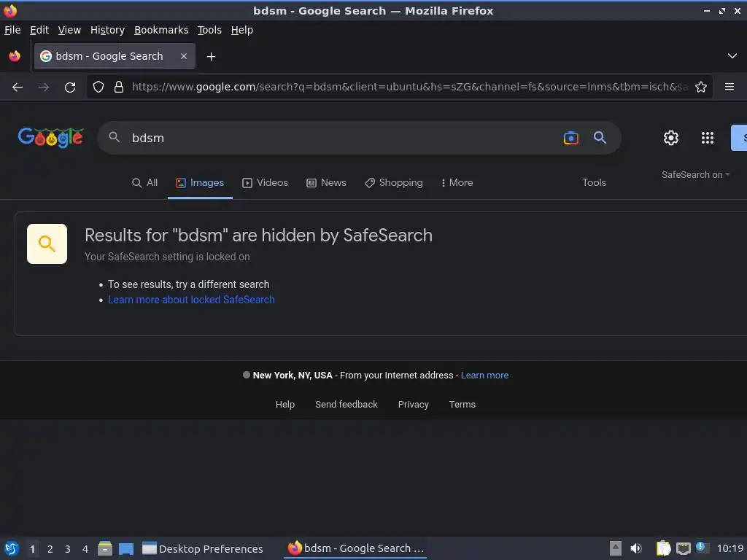
Task: Open the Help footer link
Action: 285,404
